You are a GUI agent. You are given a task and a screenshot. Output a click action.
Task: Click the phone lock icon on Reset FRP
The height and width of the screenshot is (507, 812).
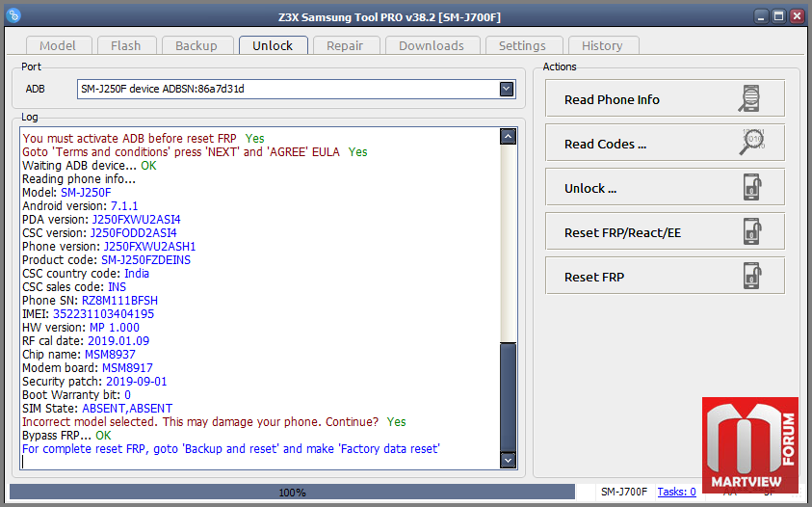[x=752, y=276]
